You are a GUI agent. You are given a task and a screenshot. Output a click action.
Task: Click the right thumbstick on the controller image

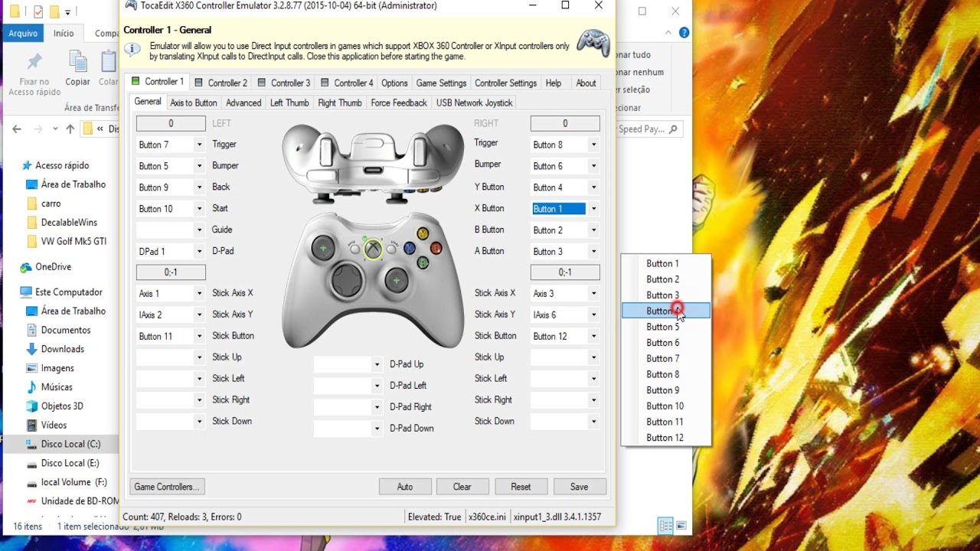[396, 281]
